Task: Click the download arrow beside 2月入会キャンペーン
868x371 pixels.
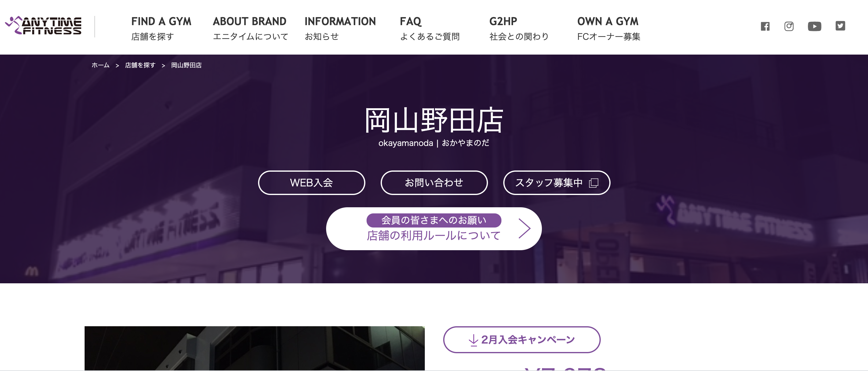Action: click(x=474, y=340)
